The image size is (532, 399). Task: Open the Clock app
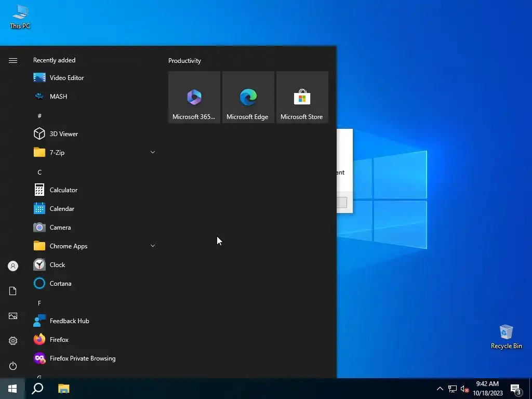click(x=95, y=264)
